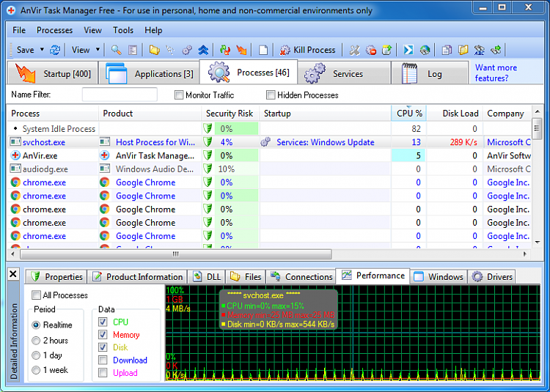This screenshot has height=392, width=550.
Task: Click the horizontal scrollbar thumb of process list
Action: pyautogui.click(x=176, y=254)
